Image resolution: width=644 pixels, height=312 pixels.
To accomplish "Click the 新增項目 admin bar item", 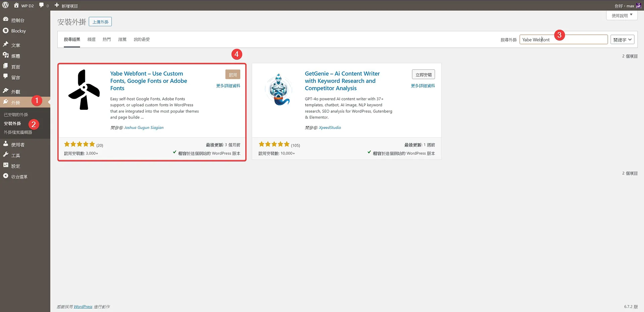I will 66,6.
